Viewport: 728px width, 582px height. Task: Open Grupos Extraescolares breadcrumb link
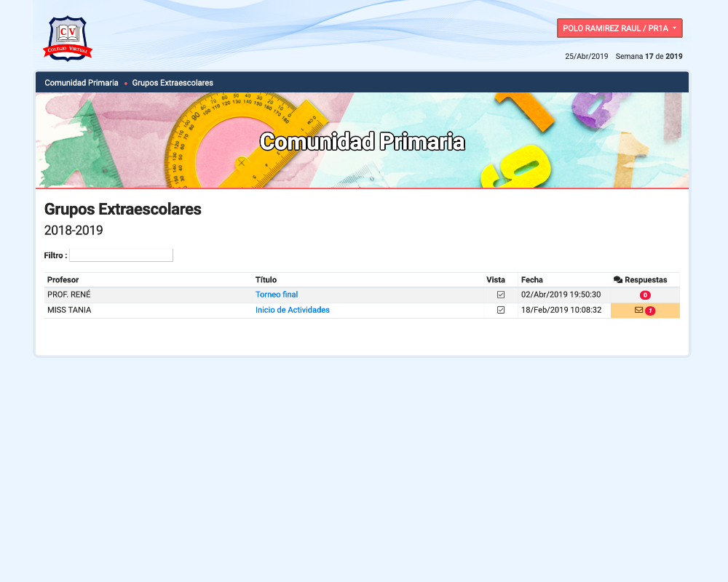click(173, 83)
